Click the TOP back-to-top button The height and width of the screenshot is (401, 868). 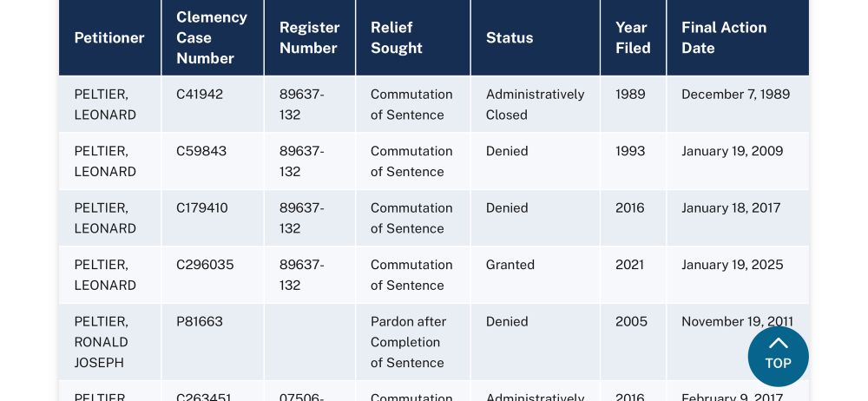pos(778,356)
